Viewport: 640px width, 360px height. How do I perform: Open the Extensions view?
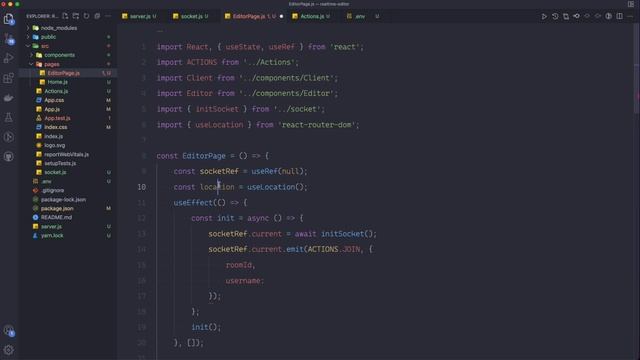9,78
